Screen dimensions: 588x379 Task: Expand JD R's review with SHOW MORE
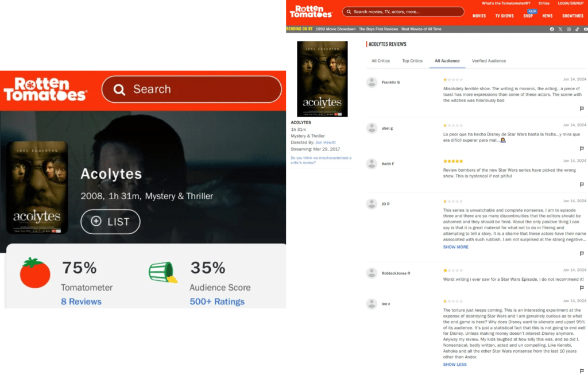[455, 247]
